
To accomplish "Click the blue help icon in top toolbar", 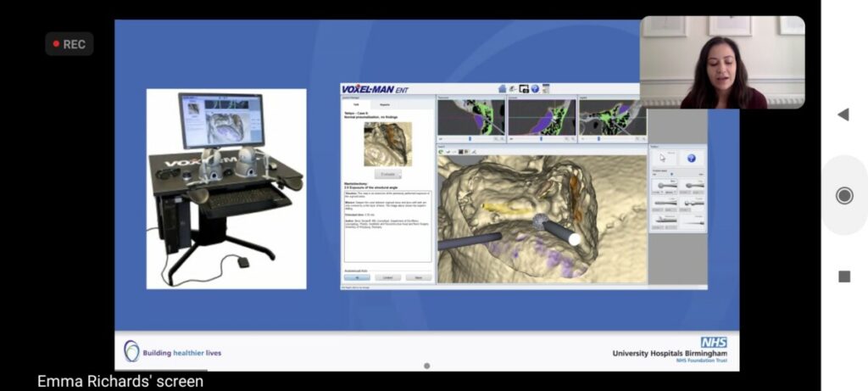I will pos(535,88).
